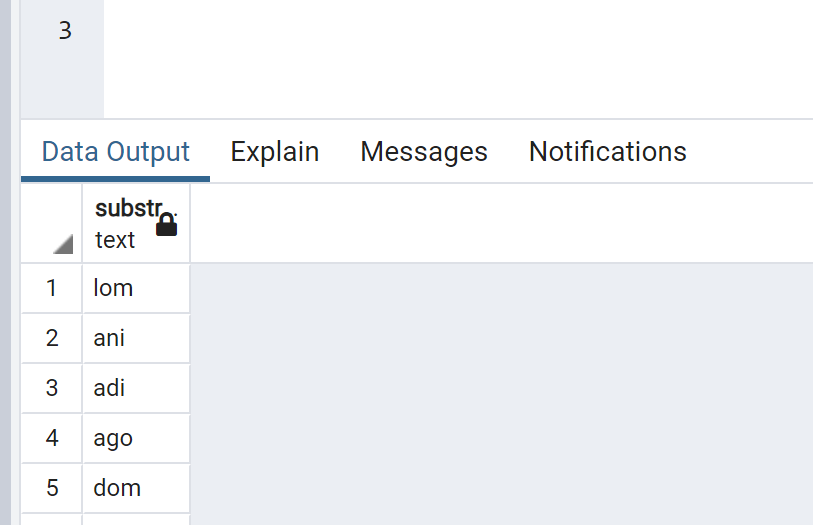Click inside the query editor text area
Screen dimensions: 813x525
458,59
